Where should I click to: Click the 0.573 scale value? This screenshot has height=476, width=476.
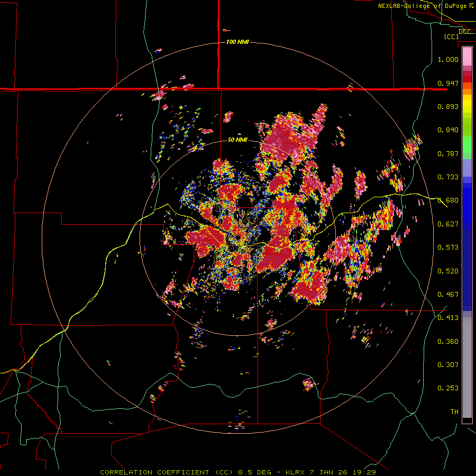tap(448, 248)
